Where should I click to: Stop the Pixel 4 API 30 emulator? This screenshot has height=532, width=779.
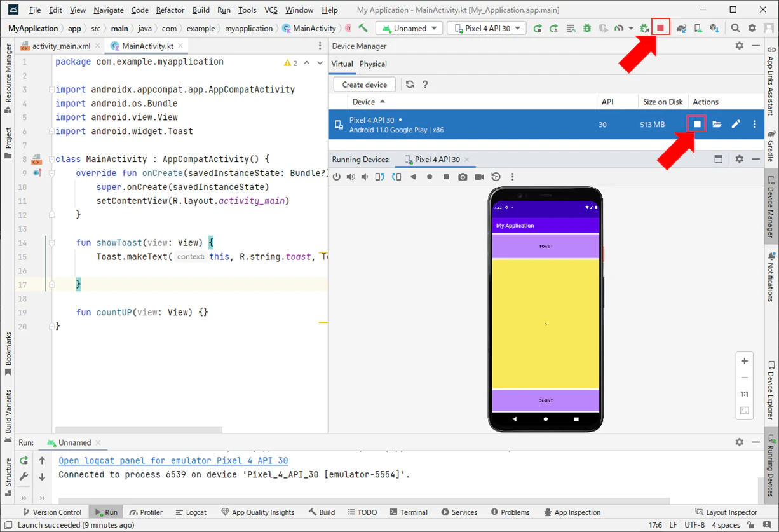point(697,124)
